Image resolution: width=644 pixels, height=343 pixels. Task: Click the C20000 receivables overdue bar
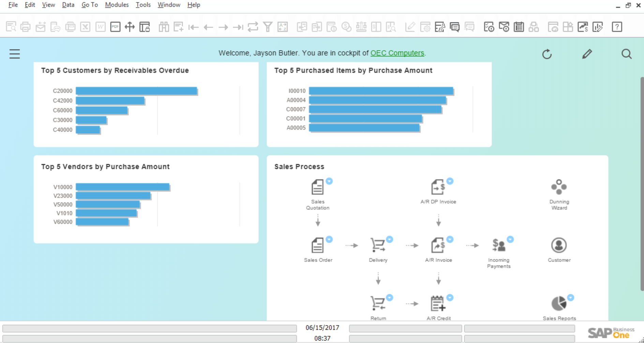[136, 91]
